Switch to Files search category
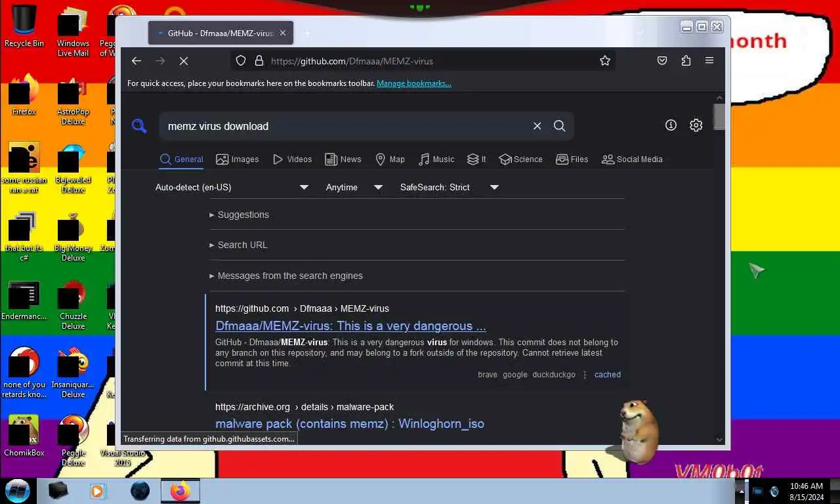 [x=572, y=159]
